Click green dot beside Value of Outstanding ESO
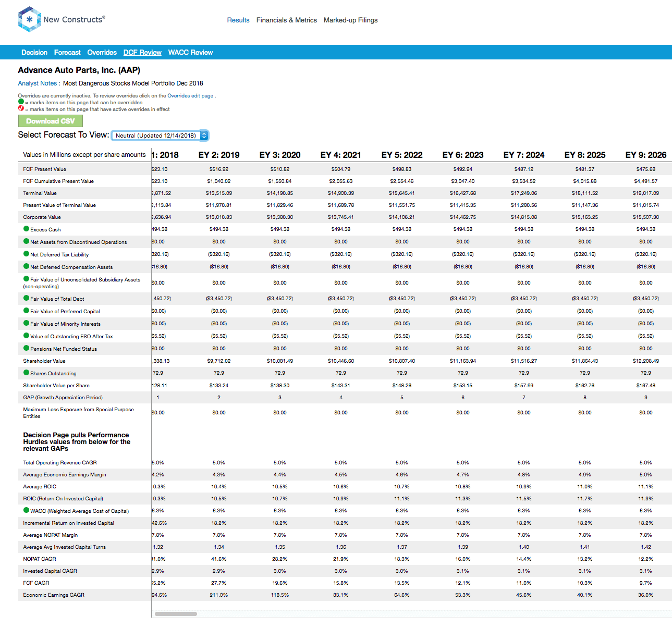Viewport: 672px width, 627px height. pyautogui.click(x=26, y=336)
